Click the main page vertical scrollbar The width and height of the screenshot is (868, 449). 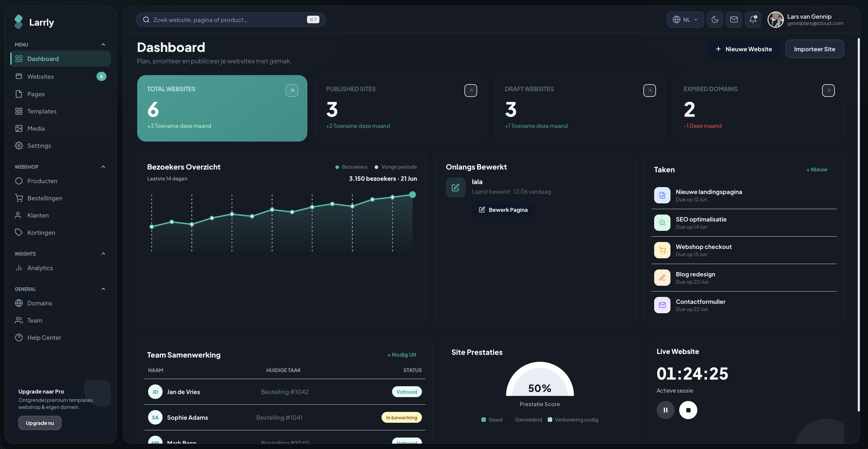859,224
